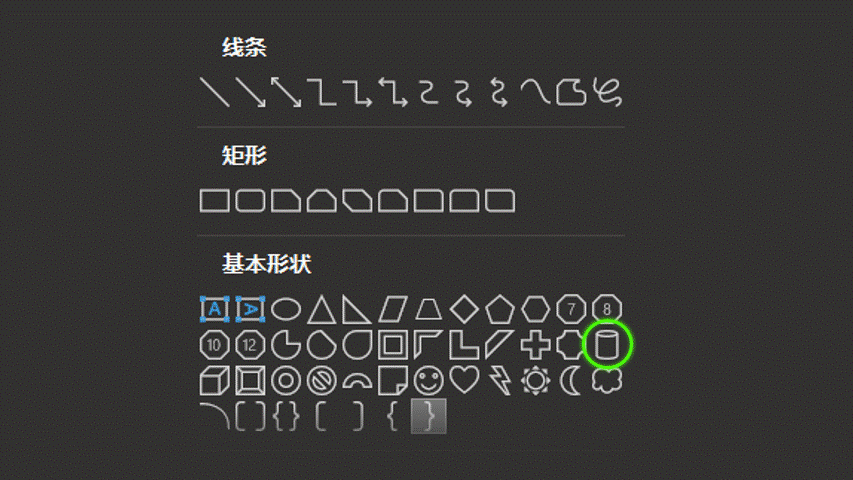Insert the rounded rectangle shape
Screen dimensions: 853x480
250,201
